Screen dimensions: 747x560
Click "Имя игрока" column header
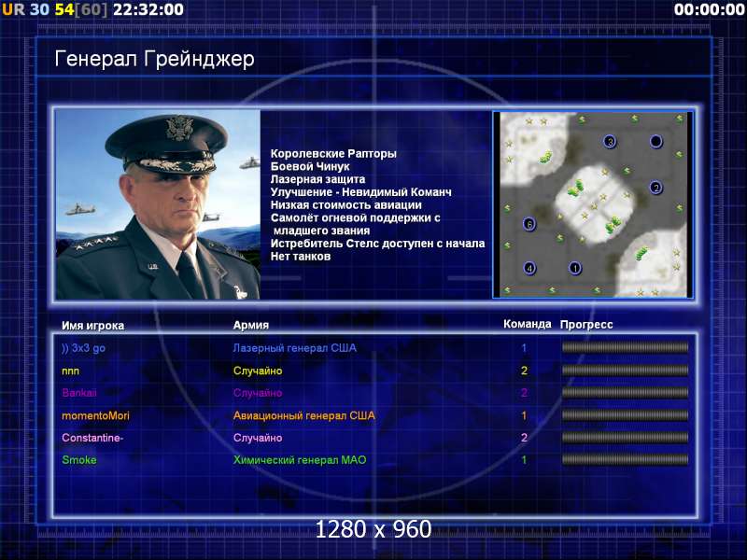tap(92, 326)
